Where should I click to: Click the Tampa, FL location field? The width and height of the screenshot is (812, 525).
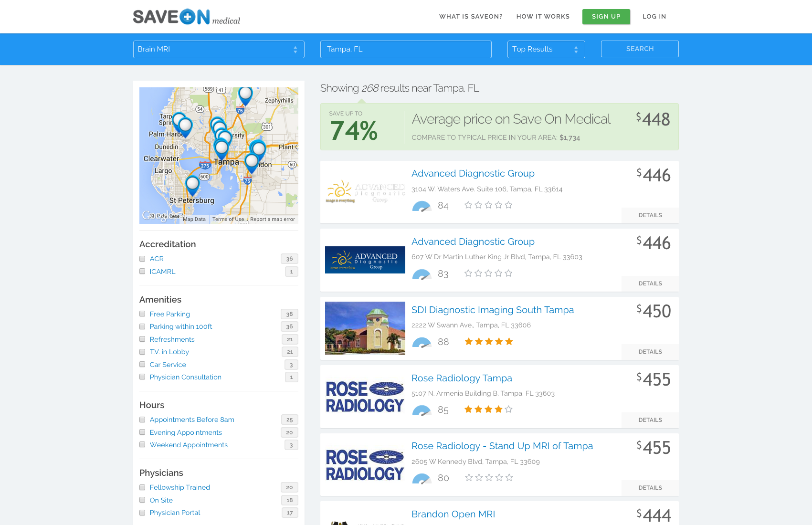point(406,49)
